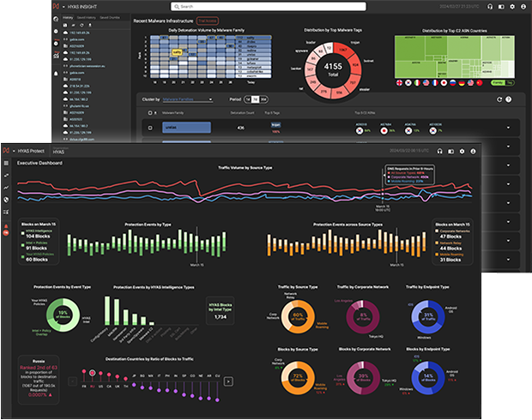This screenshot has height=420, width=532.
Task: Open the grid dashboard icon in Protect sidebar
Action: pyautogui.click(x=6, y=163)
